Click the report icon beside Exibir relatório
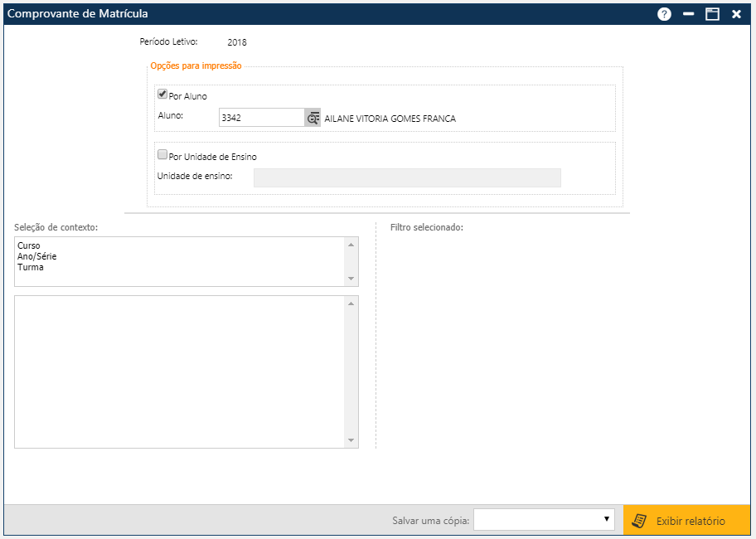 click(x=638, y=521)
